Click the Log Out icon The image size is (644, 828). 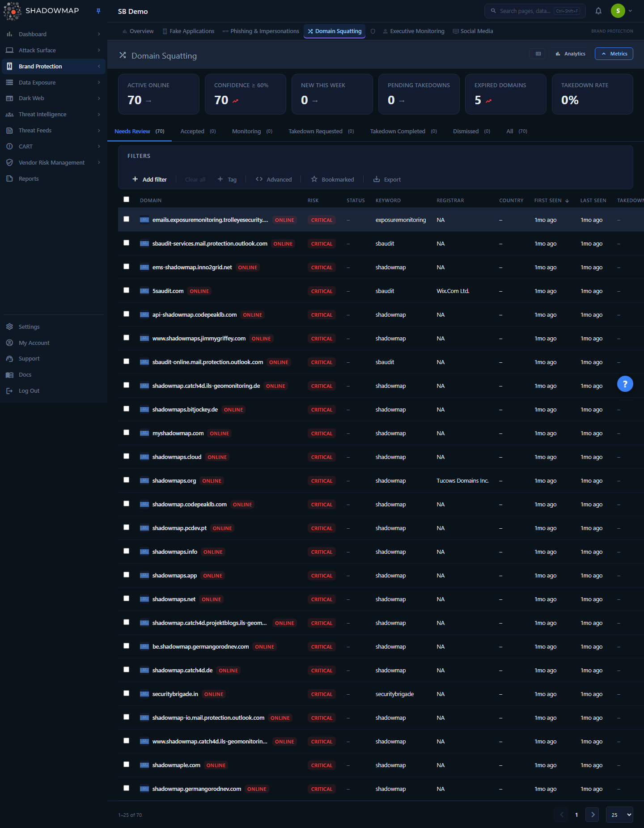click(x=9, y=391)
